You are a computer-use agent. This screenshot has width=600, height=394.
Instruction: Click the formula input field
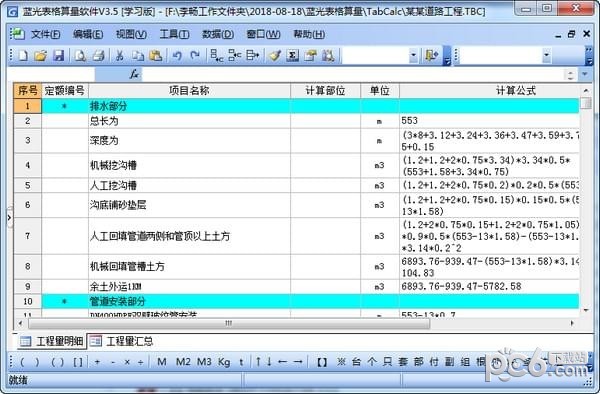[x=352, y=74]
